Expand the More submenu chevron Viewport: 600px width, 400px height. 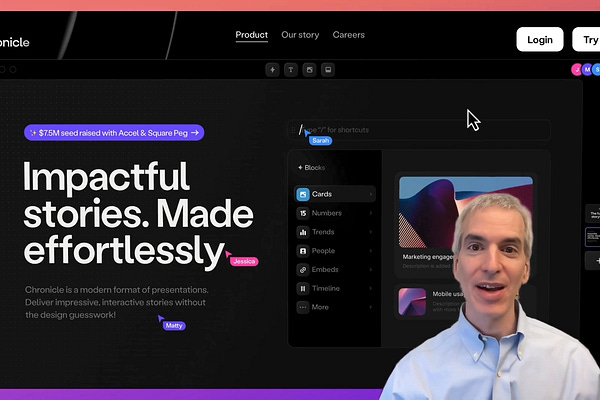370,307
